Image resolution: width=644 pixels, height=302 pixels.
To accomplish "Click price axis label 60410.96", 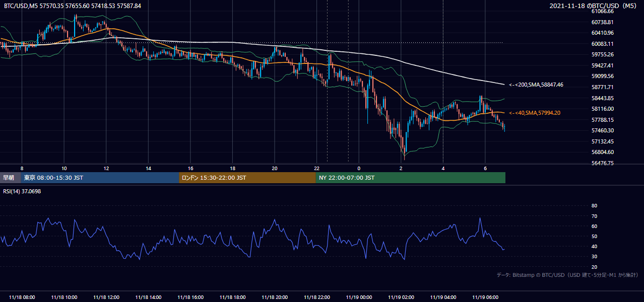I will point(602,33).
